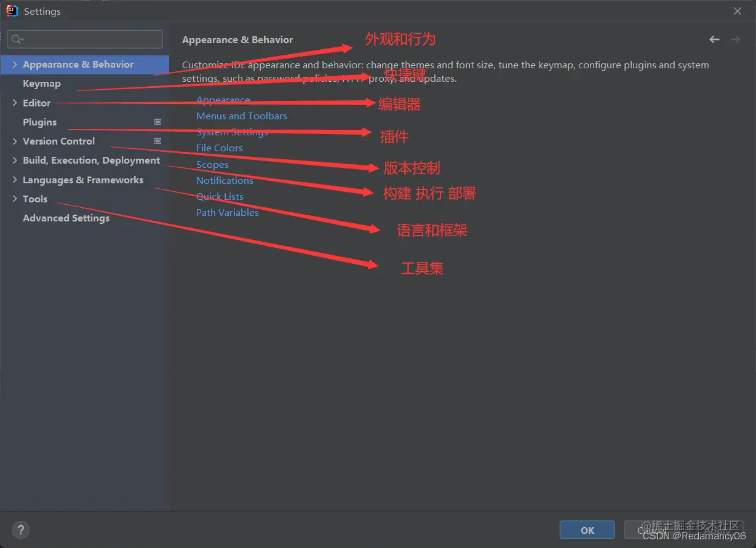Close the Settings dialog window
The height and width of the screenshot is (548, 756).
738,11
